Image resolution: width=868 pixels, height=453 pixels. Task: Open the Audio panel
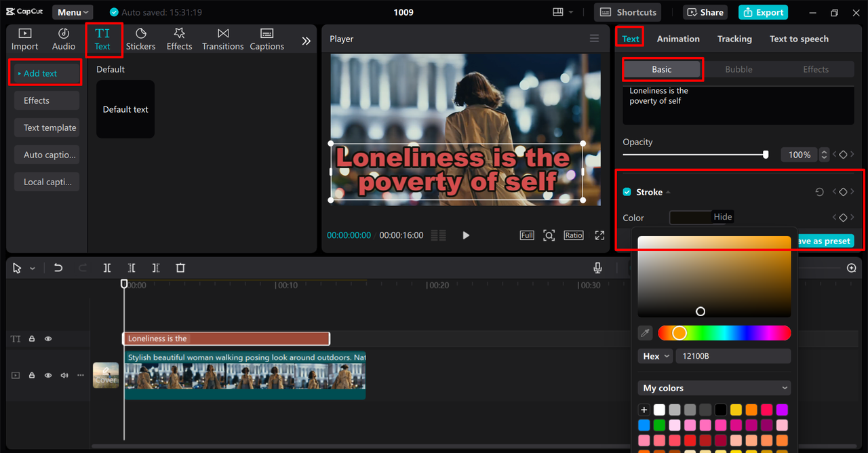tap(64, 39)
